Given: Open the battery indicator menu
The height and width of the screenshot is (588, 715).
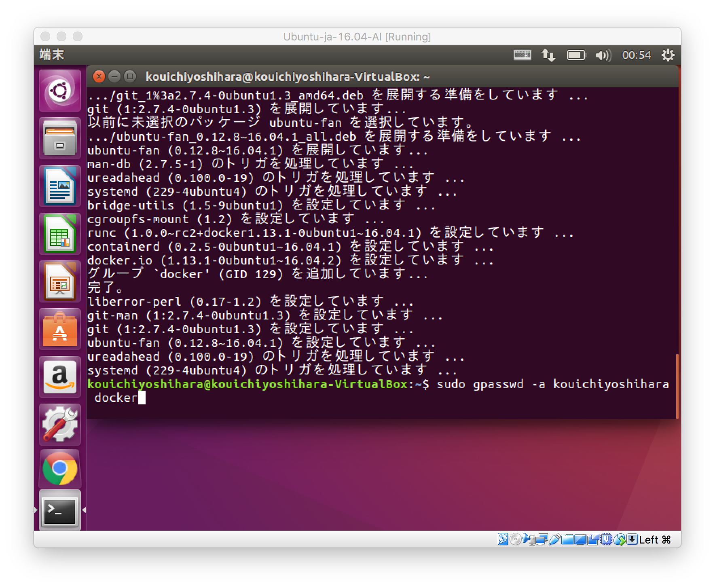Looking at the screenshot, I should point(576,55).
